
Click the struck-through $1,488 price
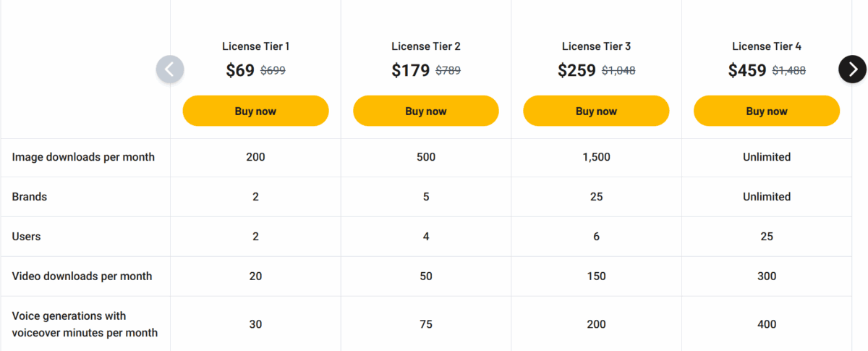pos(789,71)
